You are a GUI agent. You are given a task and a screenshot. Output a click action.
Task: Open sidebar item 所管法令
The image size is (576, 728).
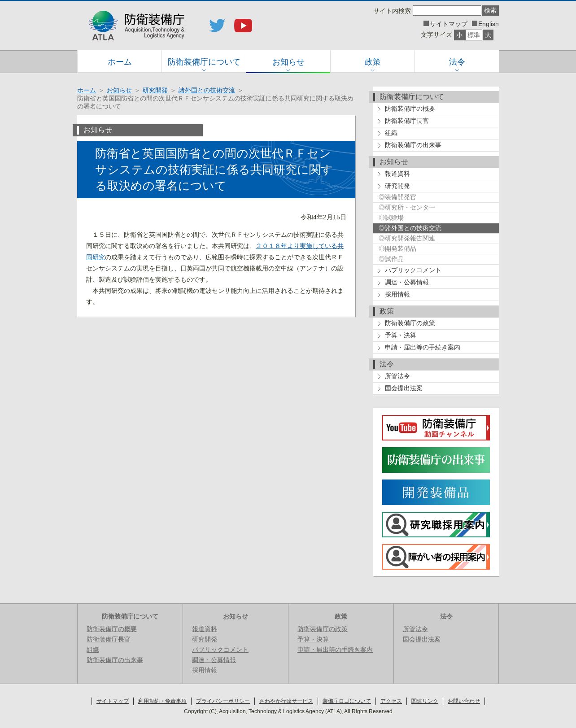click(x=436, y=376)
